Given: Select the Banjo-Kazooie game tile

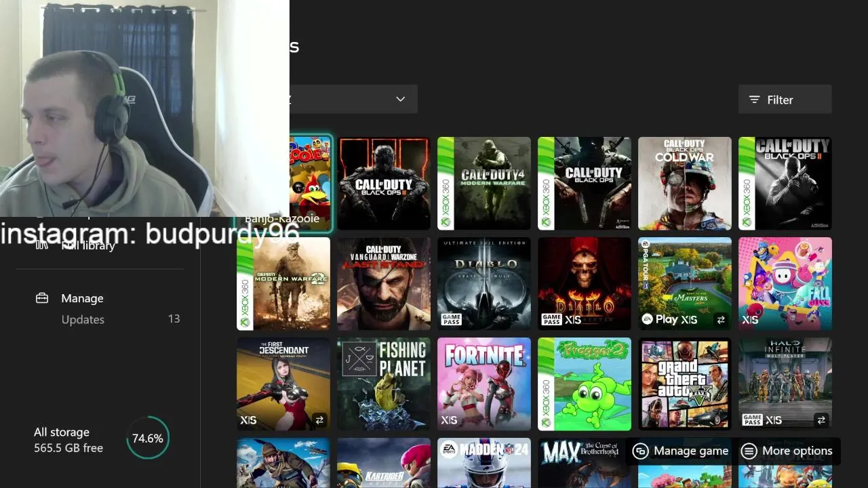Looking at the screenshot, I should [x=311, y=184].
